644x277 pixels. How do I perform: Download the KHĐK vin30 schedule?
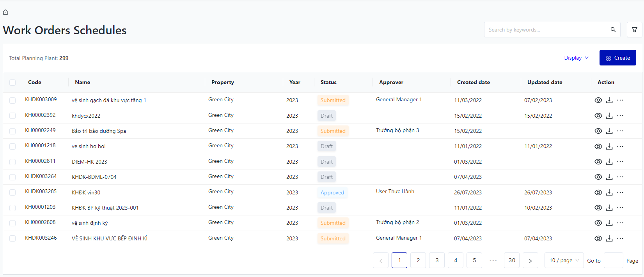tap(609, 192)
